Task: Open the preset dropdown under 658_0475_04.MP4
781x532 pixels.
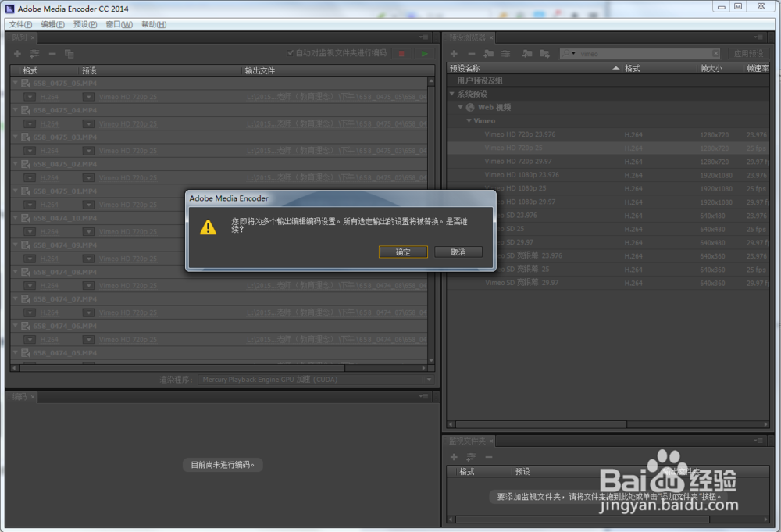Action: pyautogui.click(x=89, y=124)
